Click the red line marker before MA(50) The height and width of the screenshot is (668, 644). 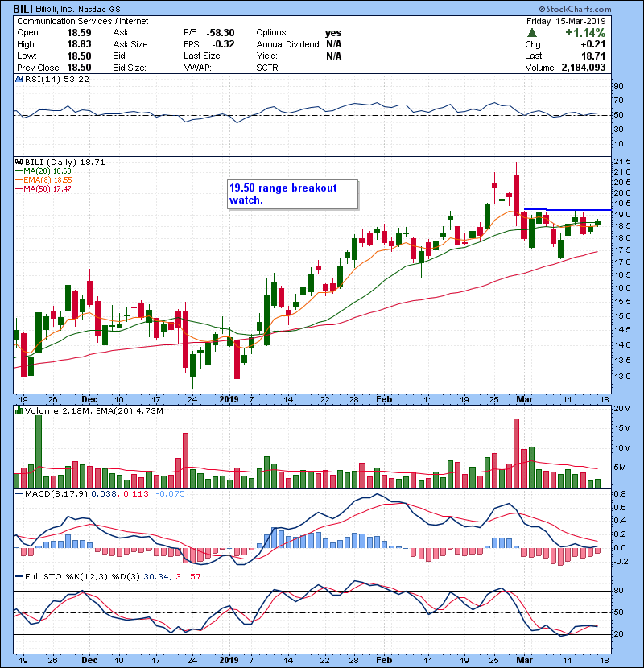pyautogui.click(x=19, y=188)
